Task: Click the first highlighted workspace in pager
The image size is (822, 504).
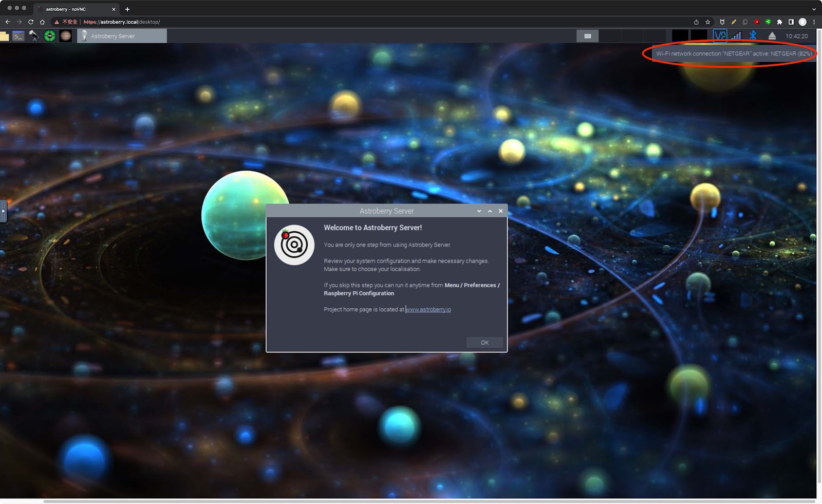Action: [x=588, y=36]
